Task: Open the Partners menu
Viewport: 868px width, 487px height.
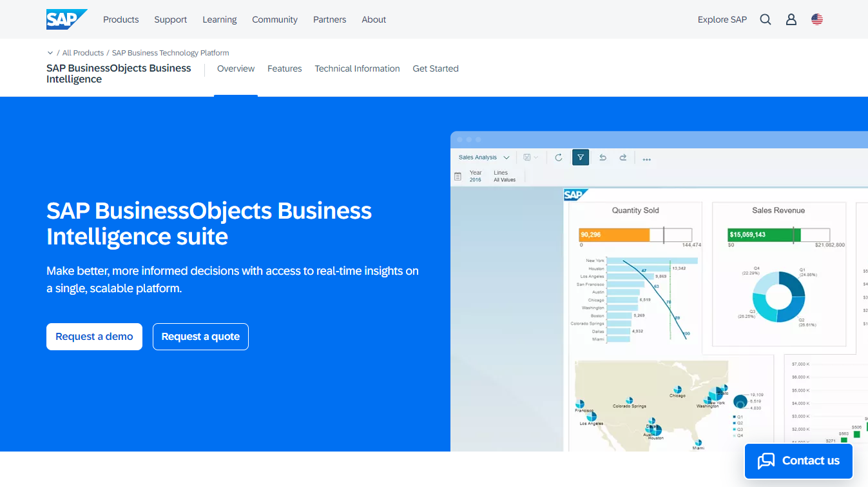Action: pyautogui.click(x=330, y=19)
